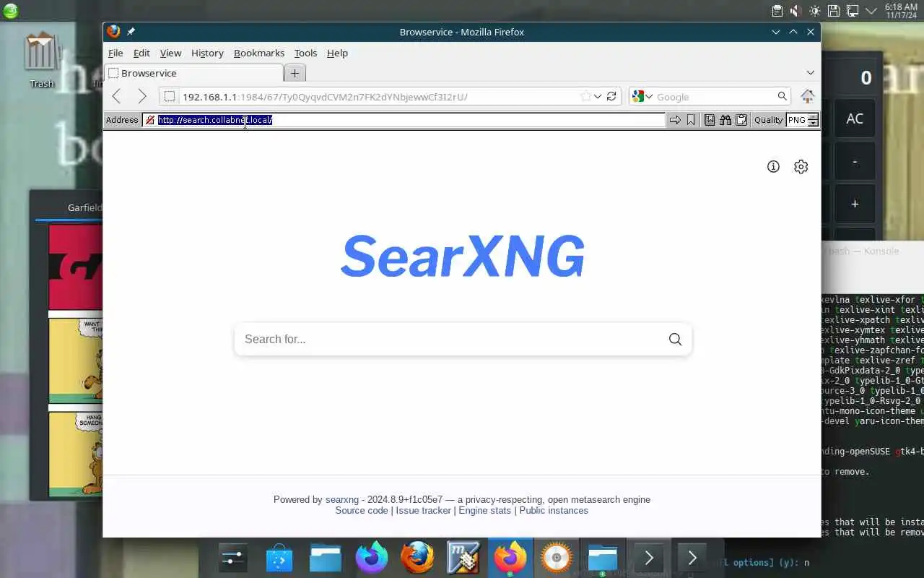This screenshot has height=578, width=924.
Task: Click the Firefox back arrow button
Action: pos(116,96)
